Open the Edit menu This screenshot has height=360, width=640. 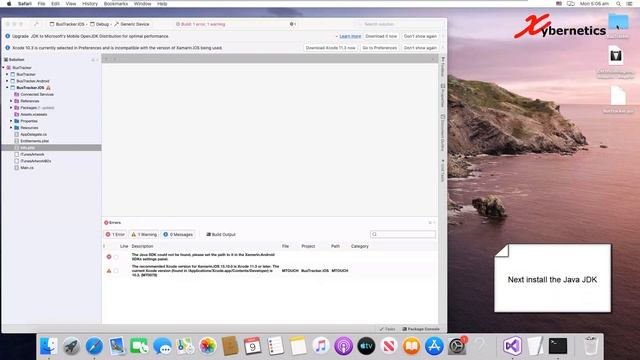pos(55,4)
